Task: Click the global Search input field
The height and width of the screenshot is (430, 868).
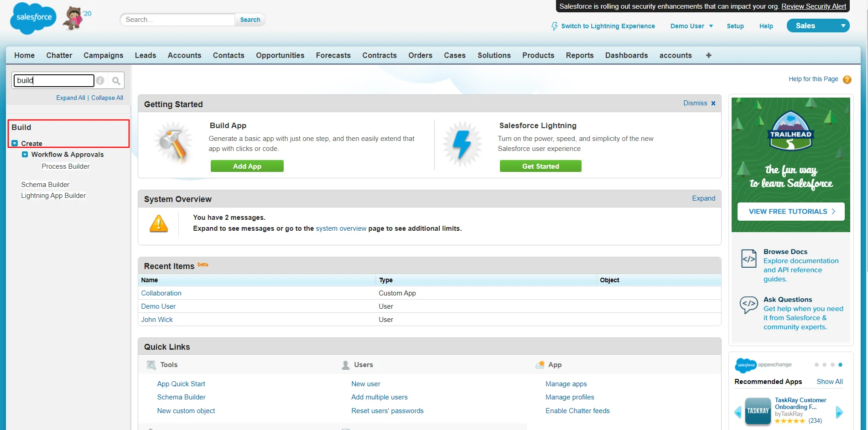Action: pos(177,20)
